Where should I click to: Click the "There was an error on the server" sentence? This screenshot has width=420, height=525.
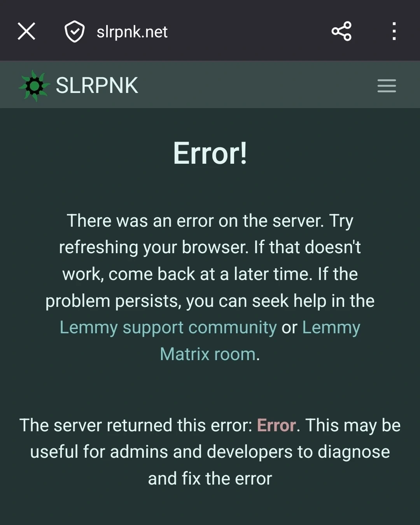click(x=195, y=220)
